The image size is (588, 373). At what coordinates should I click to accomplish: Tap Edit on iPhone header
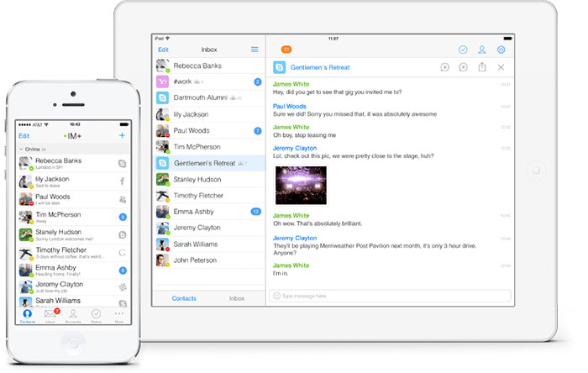24,136
